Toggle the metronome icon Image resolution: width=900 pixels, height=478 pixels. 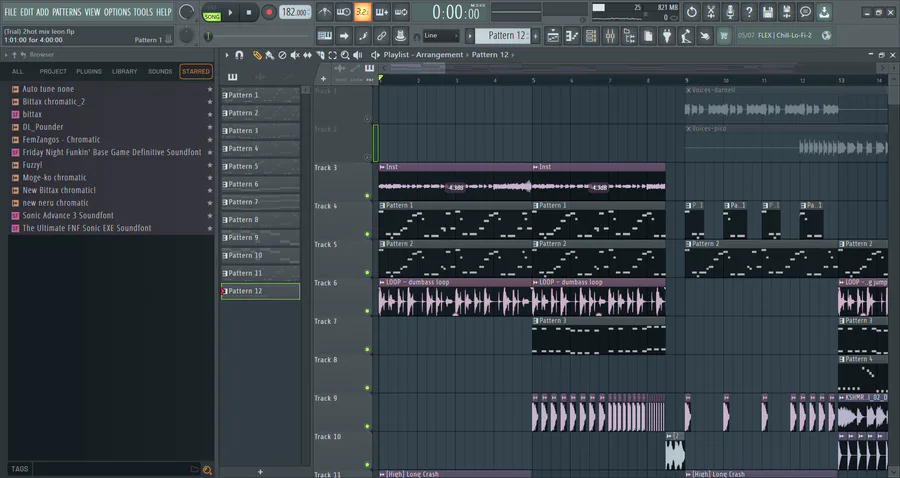pyautogui.click(x=324, y=12)
